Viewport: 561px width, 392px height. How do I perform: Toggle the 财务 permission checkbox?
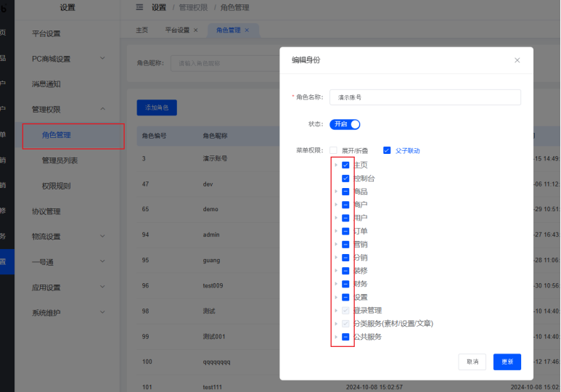345,284
